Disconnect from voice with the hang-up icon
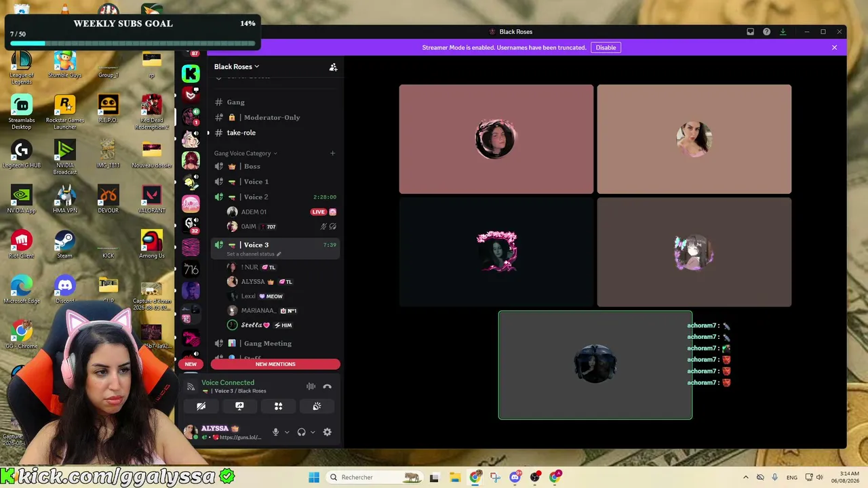The height and width of the screenshot is (488, 868). tap(327, 386)
